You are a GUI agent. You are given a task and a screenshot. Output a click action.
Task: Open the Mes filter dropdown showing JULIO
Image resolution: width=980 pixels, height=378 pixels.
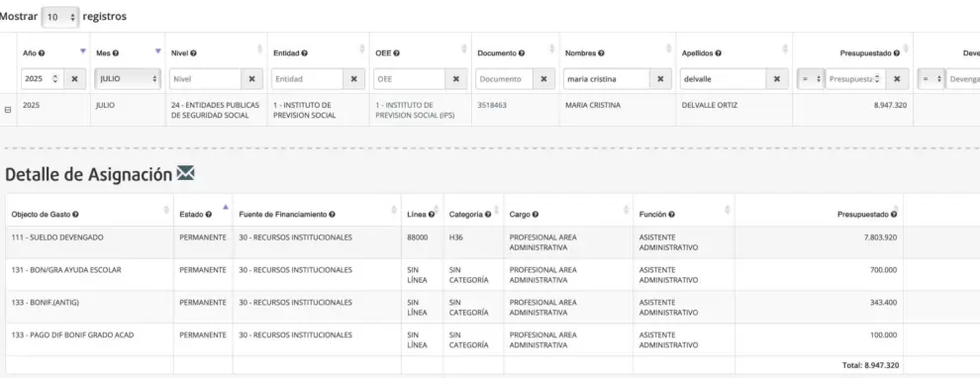point(128,79)
